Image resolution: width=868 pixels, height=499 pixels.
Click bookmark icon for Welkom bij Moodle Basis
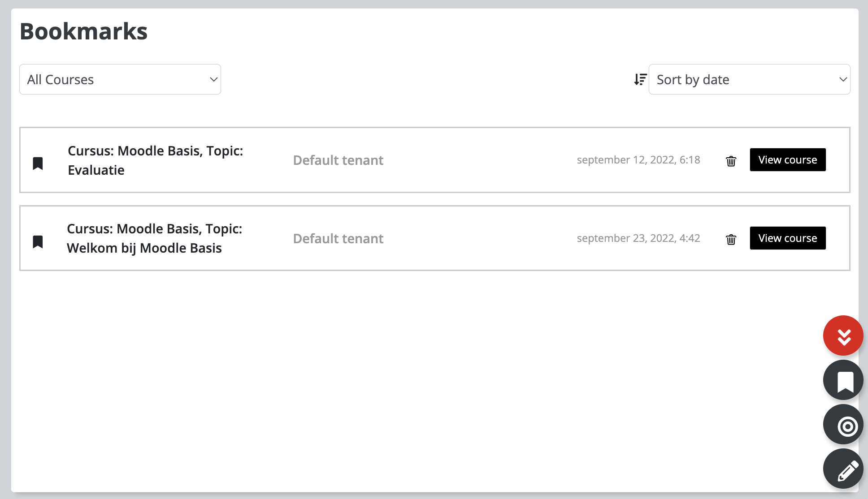click(x=38, y=242)
